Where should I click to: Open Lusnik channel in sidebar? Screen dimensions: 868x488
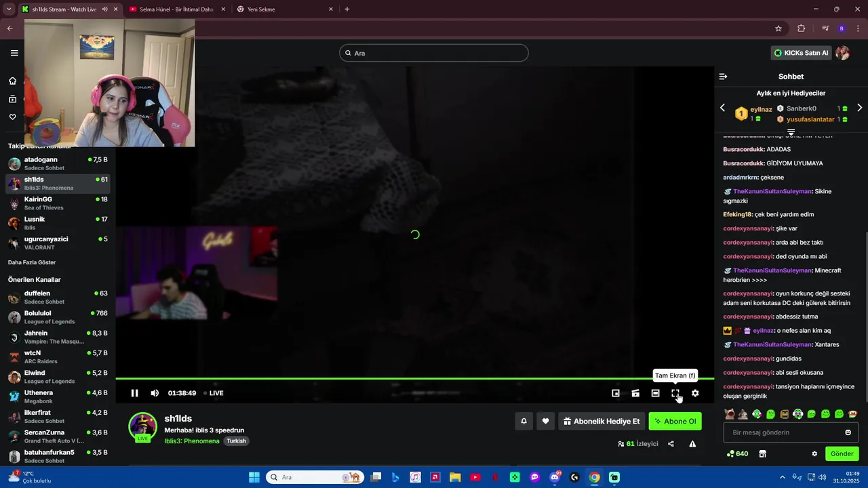[x=58, y=223]
